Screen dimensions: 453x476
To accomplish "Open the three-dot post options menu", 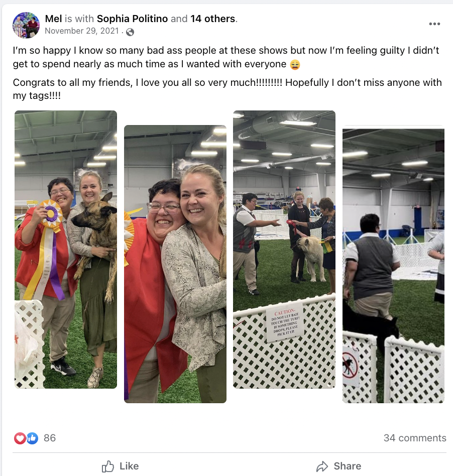I will click(x=434, y=24).
